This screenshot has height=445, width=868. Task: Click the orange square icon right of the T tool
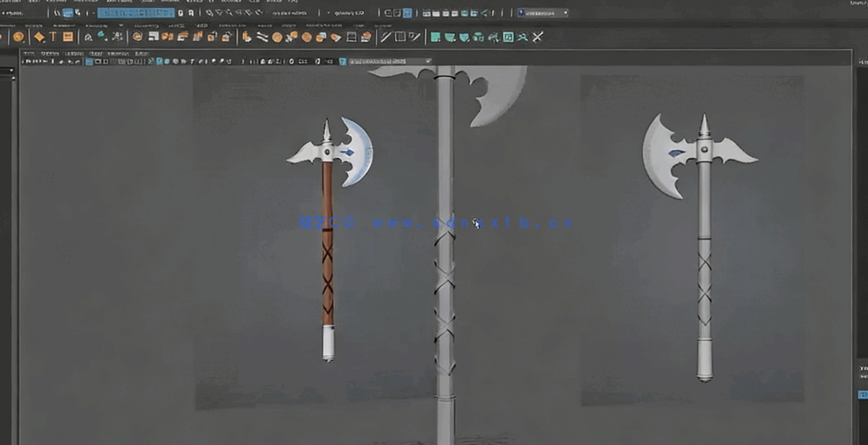[68, 38]
